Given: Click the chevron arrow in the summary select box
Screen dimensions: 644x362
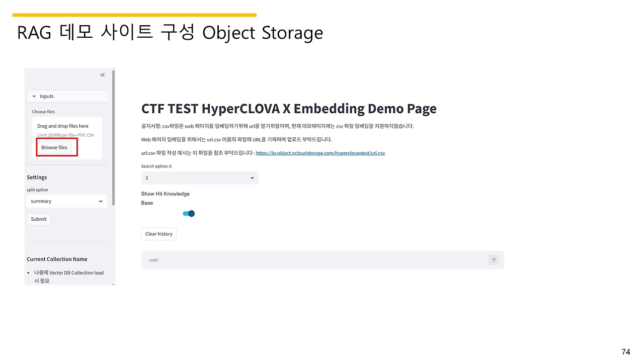Looking at the screenshot, I should point(101,201).
